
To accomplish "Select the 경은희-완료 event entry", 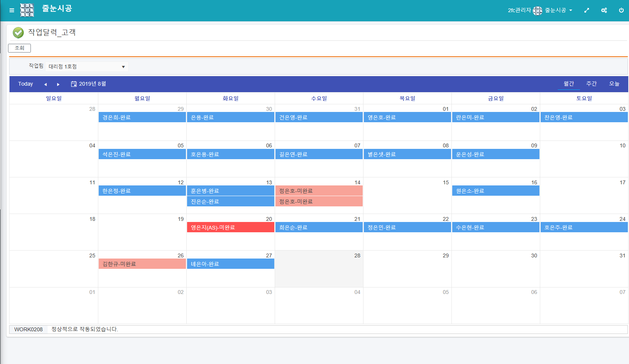I will click(x=142, y=117).
